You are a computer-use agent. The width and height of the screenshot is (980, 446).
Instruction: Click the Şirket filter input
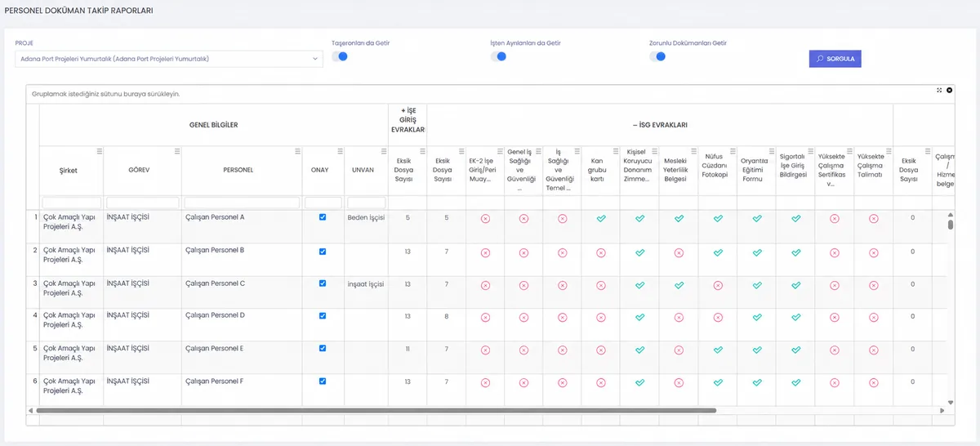pyautogui.click(x=72, y=203)
